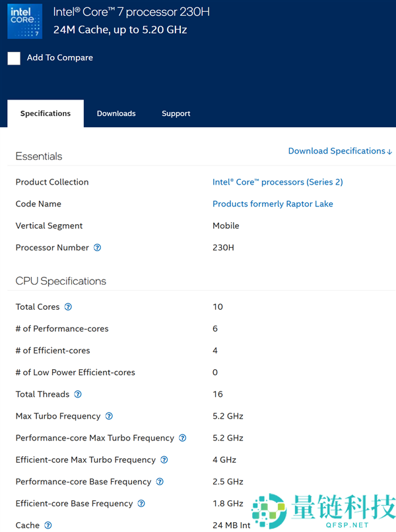Click help icon for Efficient-core Max Turbo Frequency
Screen dimensions: 396x532
click(x=164, y=459)
